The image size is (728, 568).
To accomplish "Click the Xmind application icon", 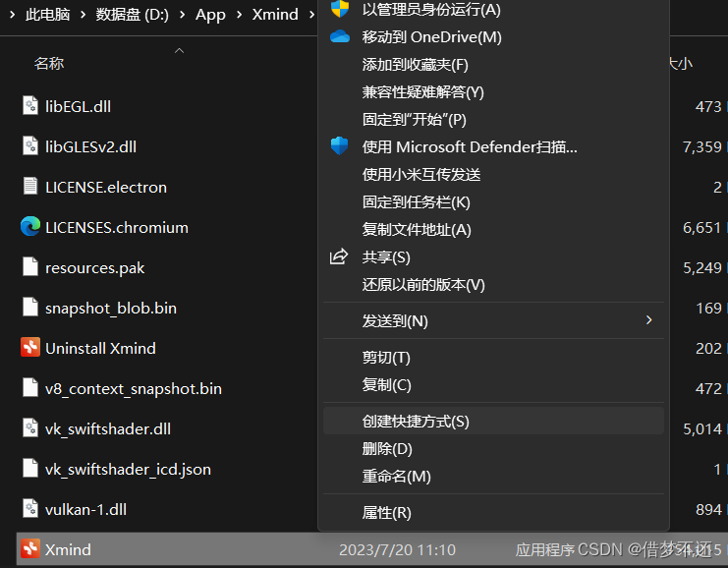I will 30,549.
